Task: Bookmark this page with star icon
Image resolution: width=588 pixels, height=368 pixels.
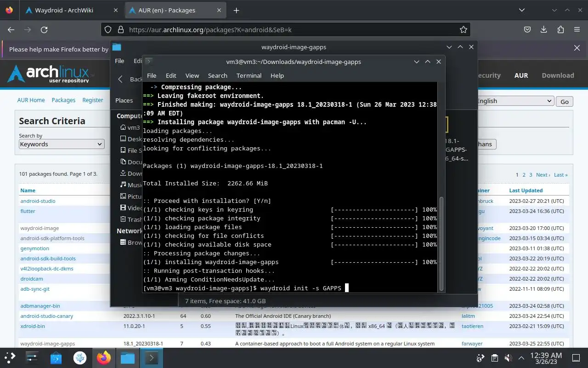Action: [x=464, y=29]
